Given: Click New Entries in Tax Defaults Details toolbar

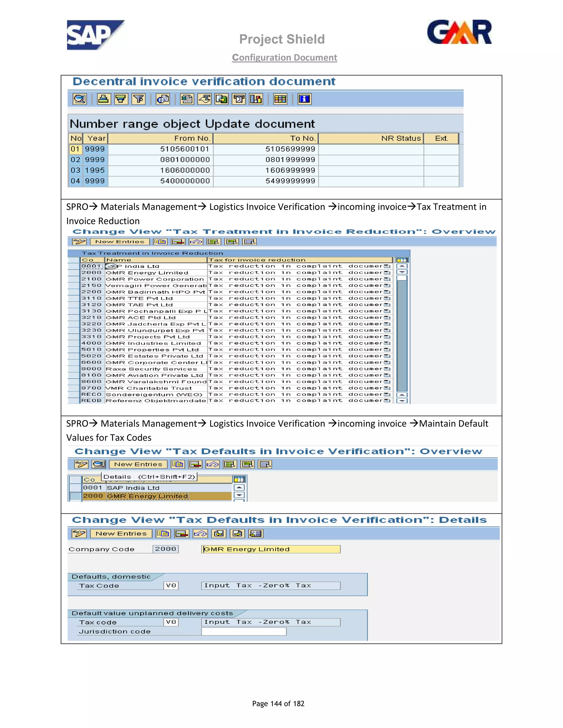Looking at the screenshot, I should pos(121,534).
